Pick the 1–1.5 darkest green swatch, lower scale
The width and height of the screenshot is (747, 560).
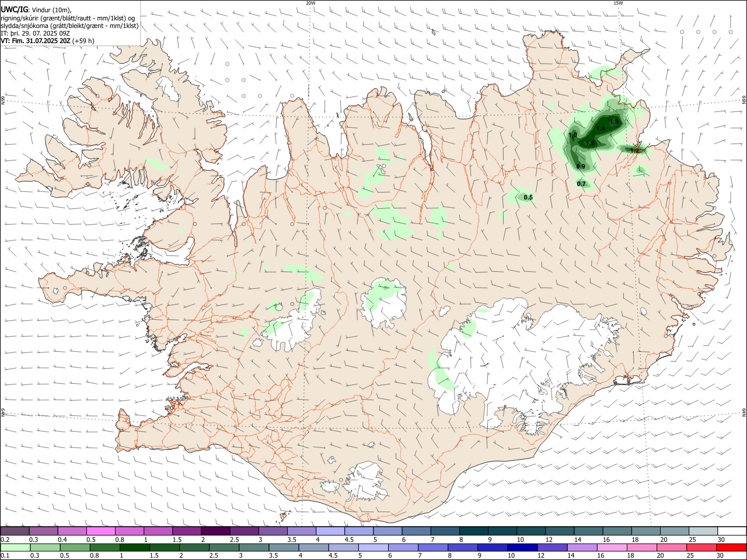(x=135, y=548)
